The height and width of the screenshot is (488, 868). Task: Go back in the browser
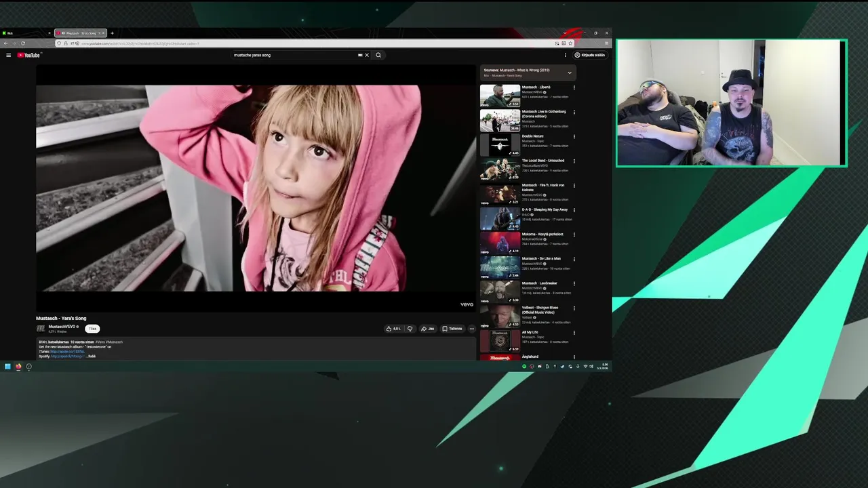point(5,43)
